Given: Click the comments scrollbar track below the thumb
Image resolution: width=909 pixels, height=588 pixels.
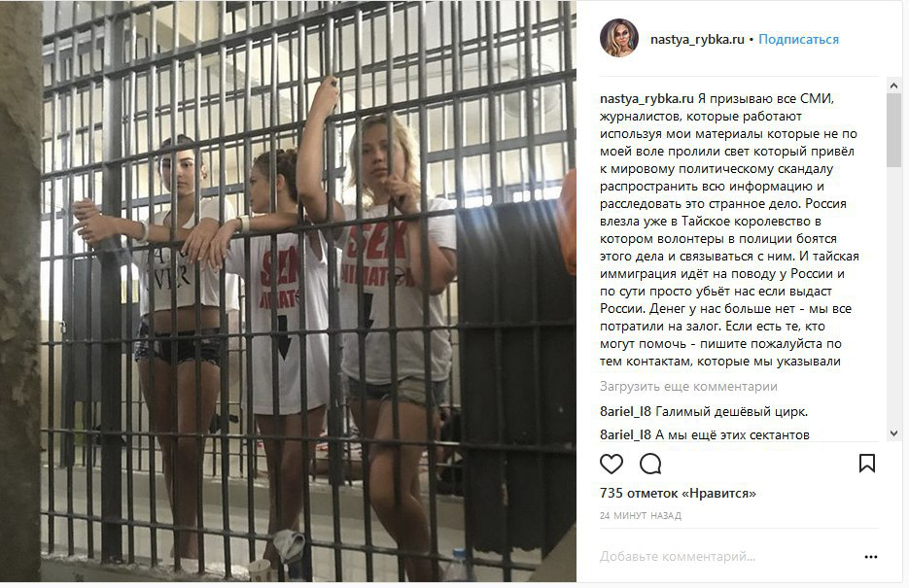Looking at the screenshot, I should tap(893, 296).
